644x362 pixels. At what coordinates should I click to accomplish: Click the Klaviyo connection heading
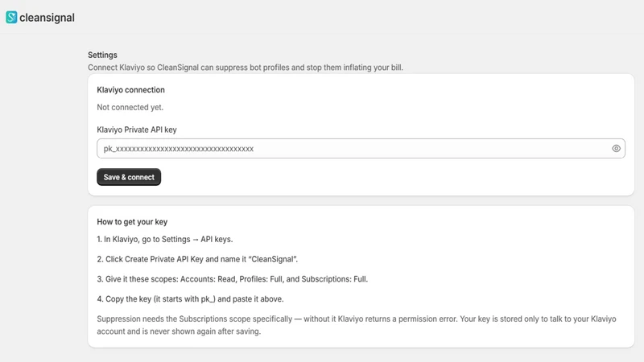[130, 90]
